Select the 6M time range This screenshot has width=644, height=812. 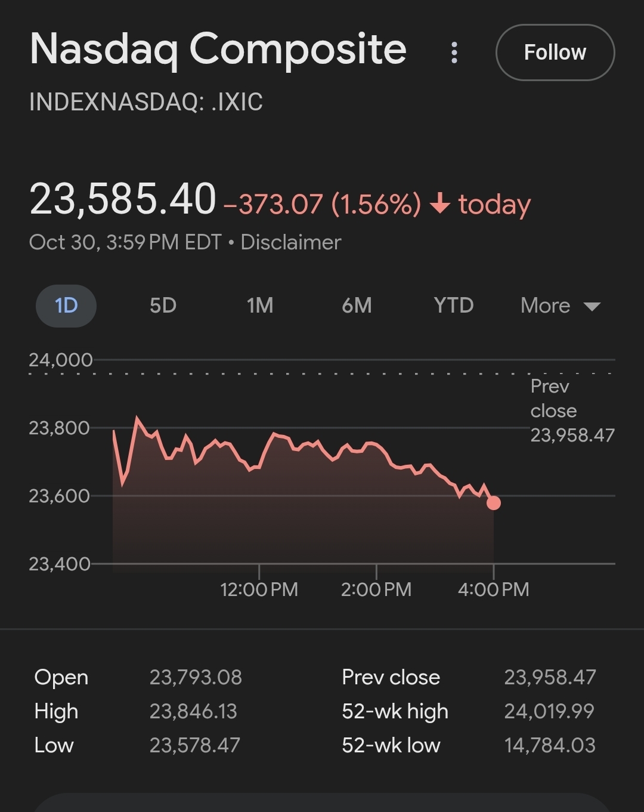coord(357,305)
